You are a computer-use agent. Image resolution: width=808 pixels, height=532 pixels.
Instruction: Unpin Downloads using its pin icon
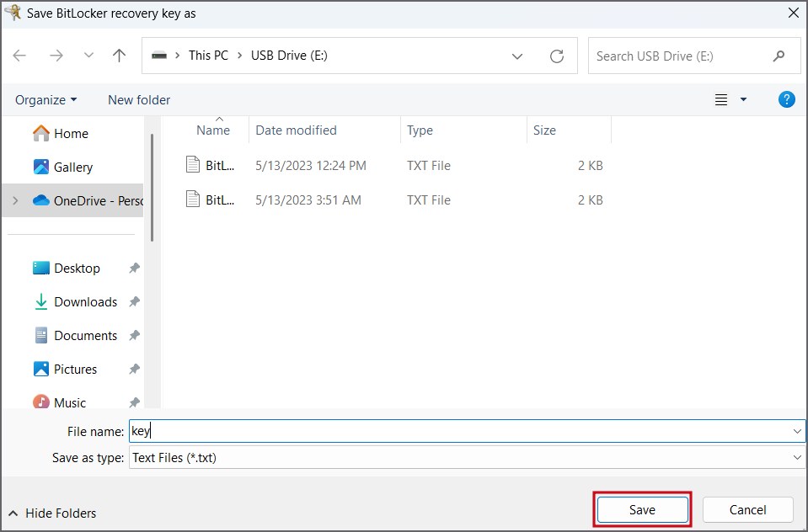tap(134, 302)
